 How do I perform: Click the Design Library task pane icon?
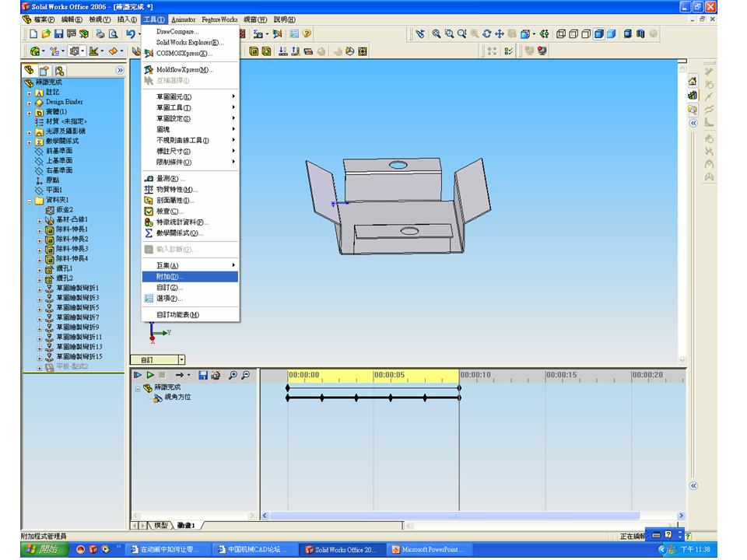[693, 96]
